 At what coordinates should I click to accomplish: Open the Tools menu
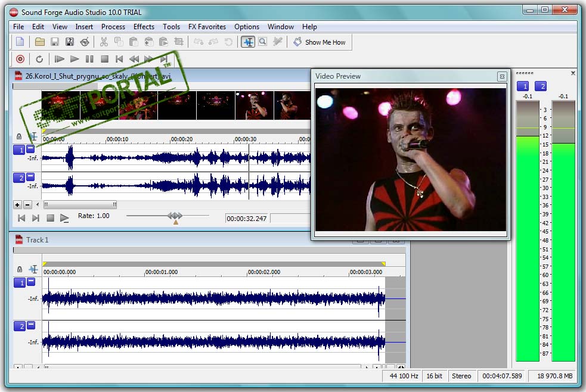171,27
